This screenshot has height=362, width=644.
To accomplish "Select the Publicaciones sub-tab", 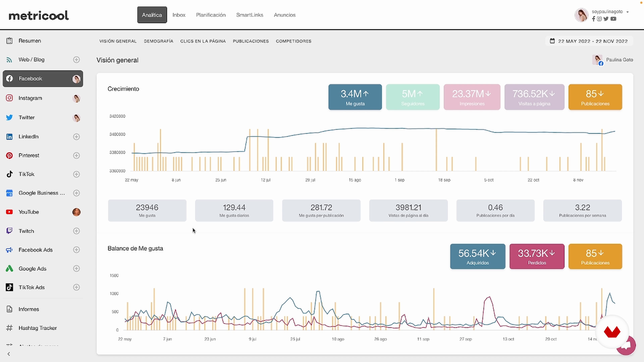I will [x=251, y=41].
